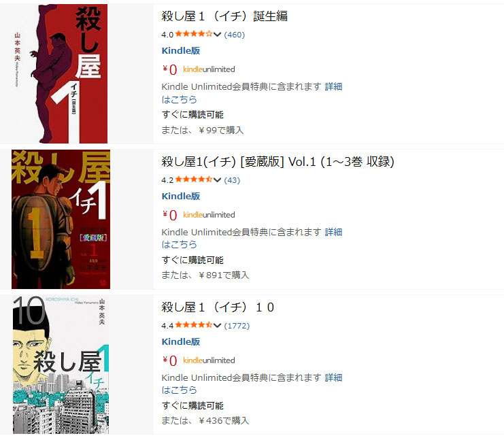Click the star rating icons of 誕生編
Screen dimensions: 504x440
point(194,34)
